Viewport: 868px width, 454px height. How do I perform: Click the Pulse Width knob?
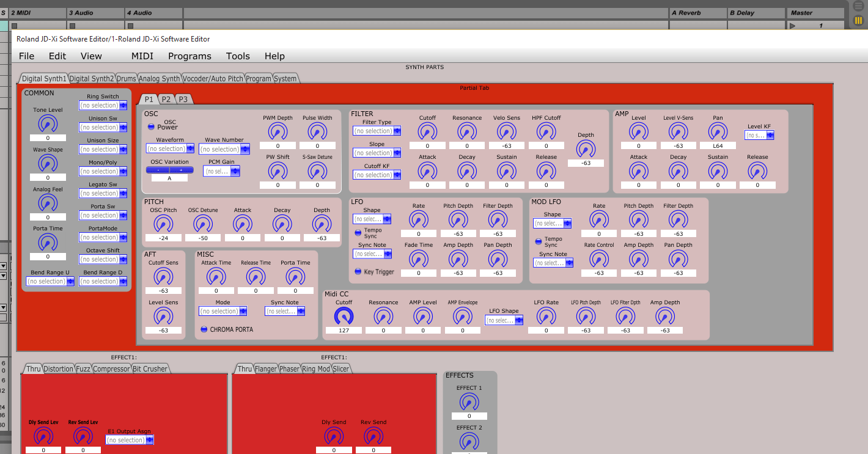(x=317, y=132)
